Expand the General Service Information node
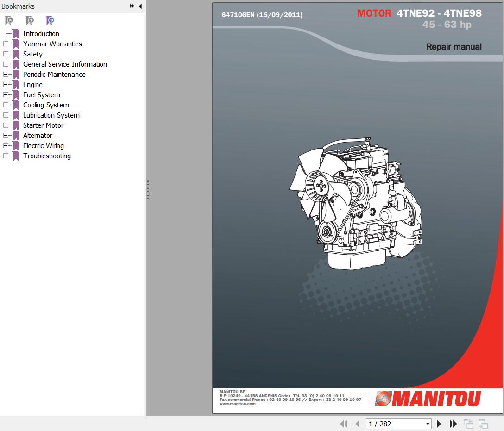Screen dimensions: 504x431 pos(6,64)
